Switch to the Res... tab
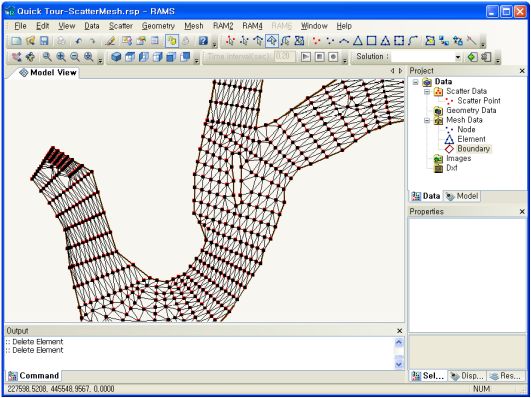 coord(506,376)
